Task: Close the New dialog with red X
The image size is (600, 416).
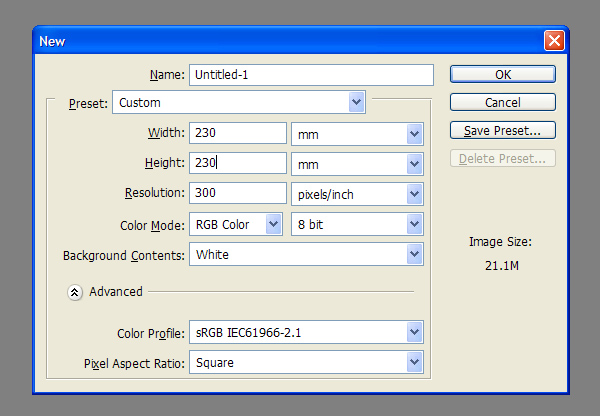Action: pos(554,41)
